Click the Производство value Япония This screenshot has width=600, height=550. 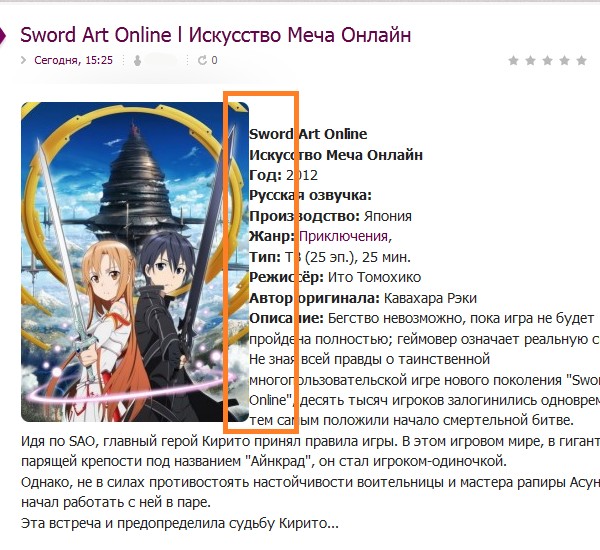(x=388, y=216)
